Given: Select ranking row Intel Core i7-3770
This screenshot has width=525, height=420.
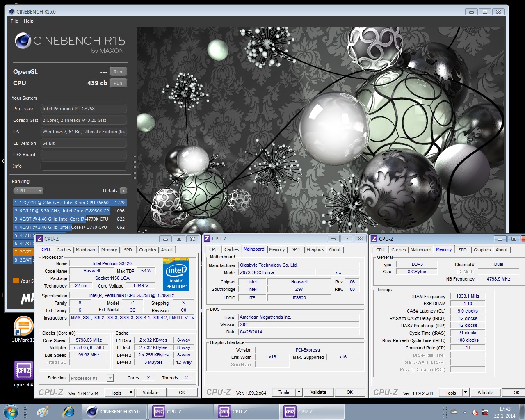Looking at the screenshot, I should [70, 227].
